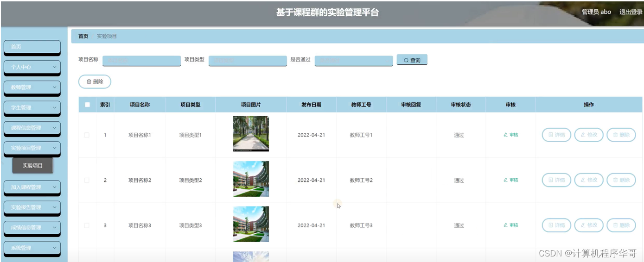Delete the 项目名称1 row
This screenshot has width=644, height=262.
[x=621, y=135]
